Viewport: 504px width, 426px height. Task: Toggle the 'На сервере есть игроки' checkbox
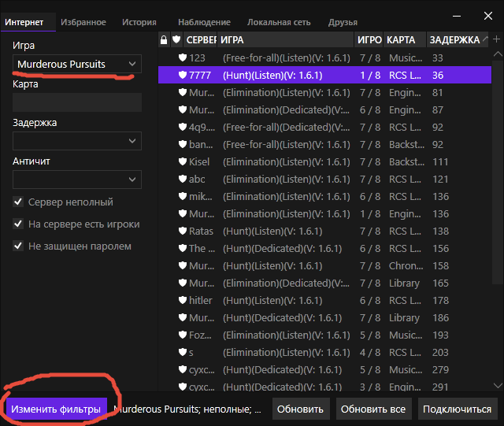point(18,224)
